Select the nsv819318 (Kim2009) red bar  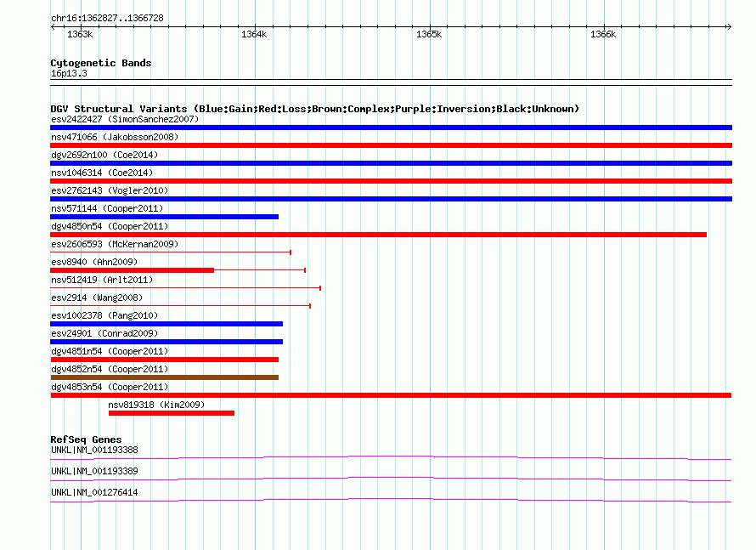click(x=172, y=413)
